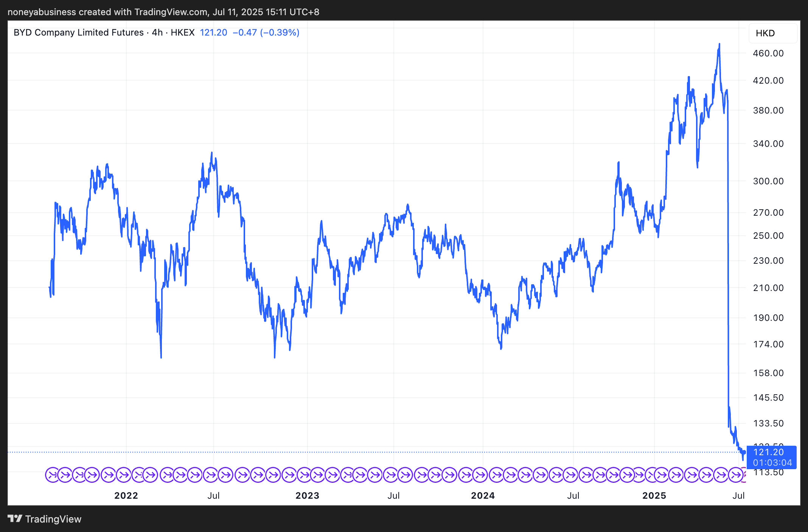Viewport: 808px width, 532px height.
Task: Click the BYD Company Limited Futures symbol title
Action: pyautogui.click(x=79, y=33)
